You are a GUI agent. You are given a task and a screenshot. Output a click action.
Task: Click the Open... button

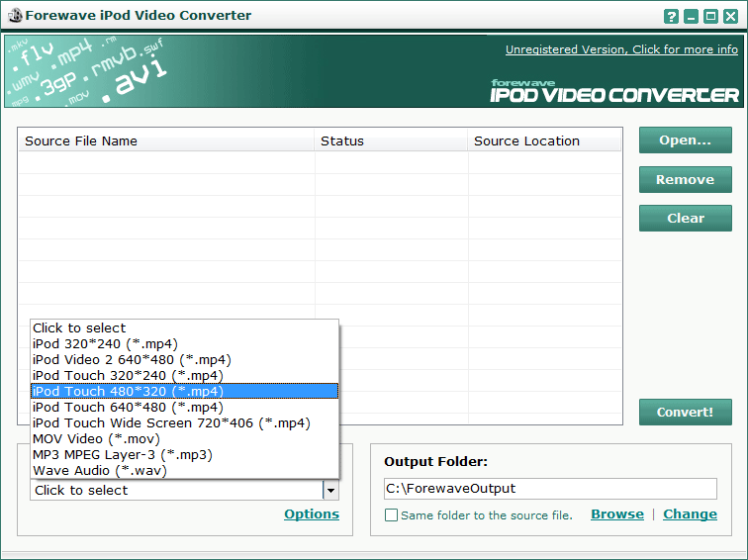[685, 140]
